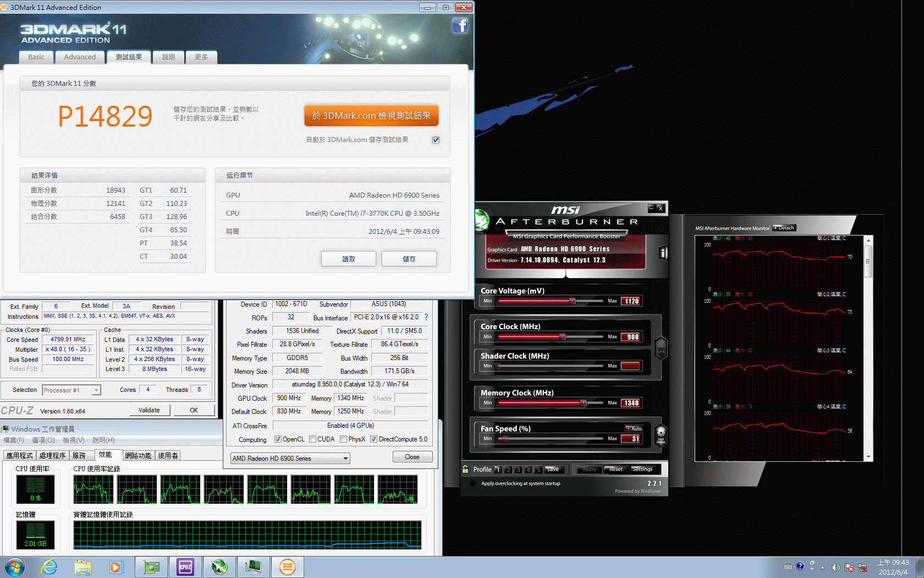Toggle fan speed Auto button in Afterburner
Image resolution: width=924 pixels, height=578 pixels.
point(634,428)
